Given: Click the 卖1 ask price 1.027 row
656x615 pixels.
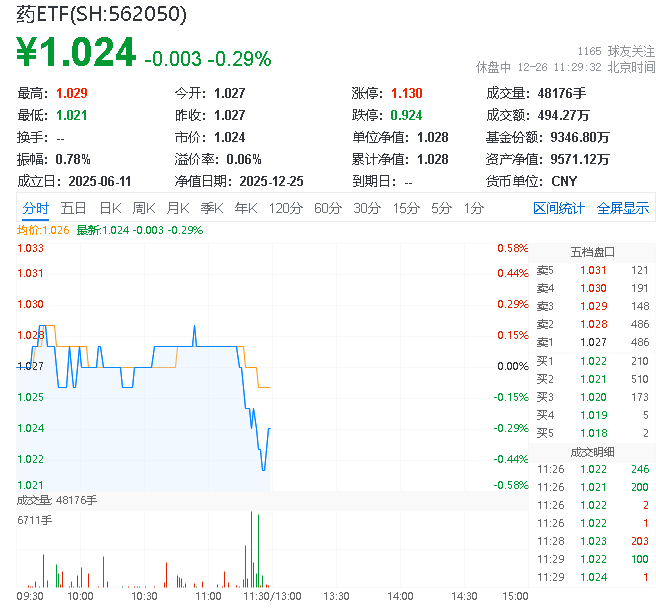Looking at the screenshot, I should pos(592,342).
